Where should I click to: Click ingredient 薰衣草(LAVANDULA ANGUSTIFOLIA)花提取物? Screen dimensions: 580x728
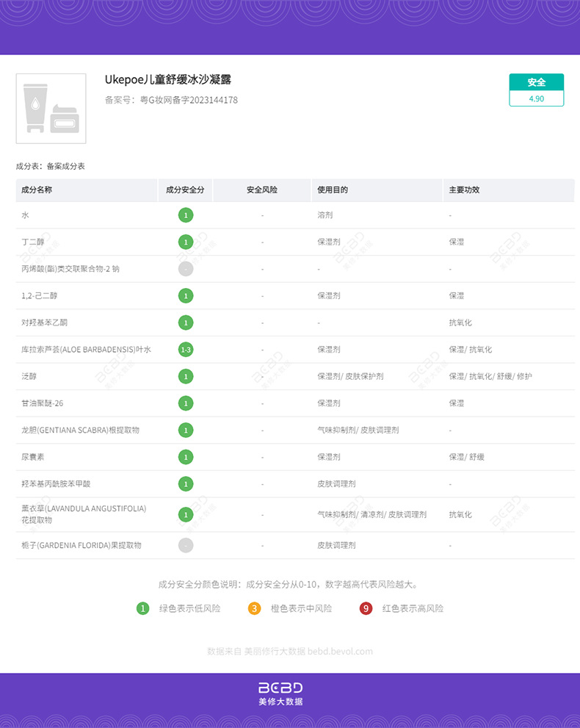84,514
